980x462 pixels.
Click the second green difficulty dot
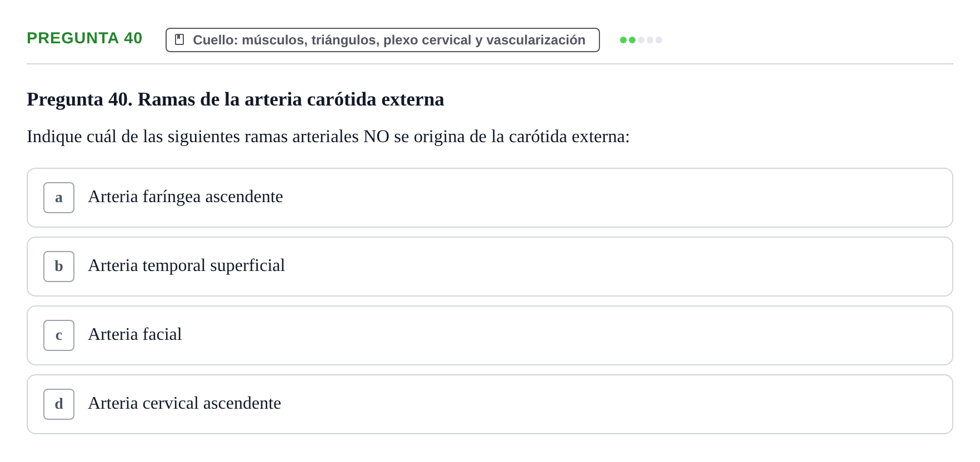point(632,40)
